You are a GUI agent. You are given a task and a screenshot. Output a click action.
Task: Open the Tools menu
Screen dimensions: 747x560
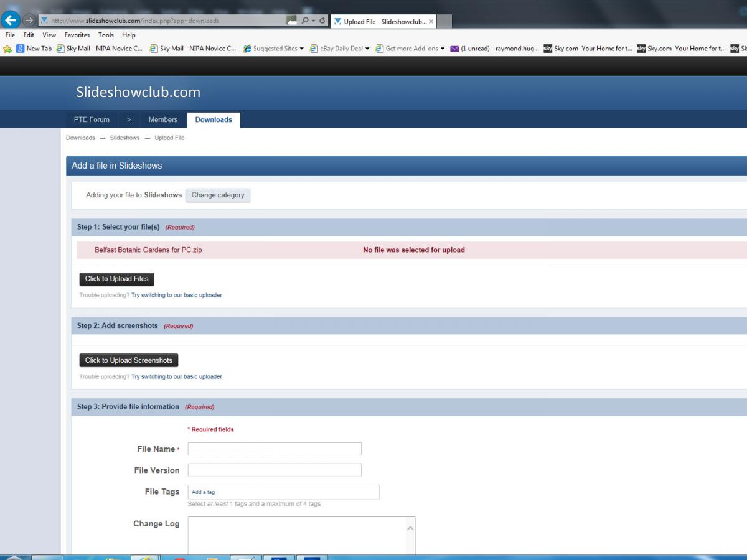click(x=106, y=35)
